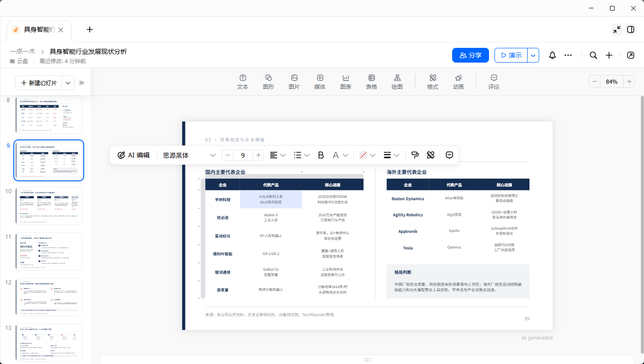Viewport: 644px width, 364px height.
Task: Click AI 编辑 in floating toolbar
Action: 134,155
